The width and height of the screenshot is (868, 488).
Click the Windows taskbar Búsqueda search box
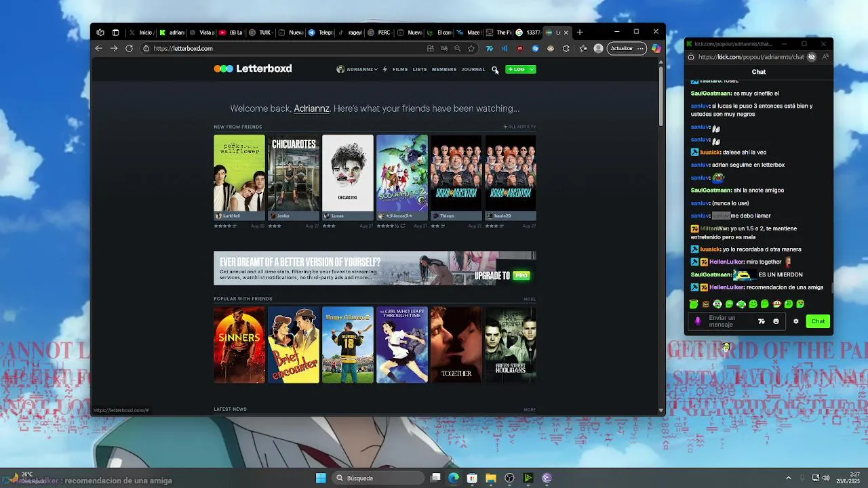point(377,478)
